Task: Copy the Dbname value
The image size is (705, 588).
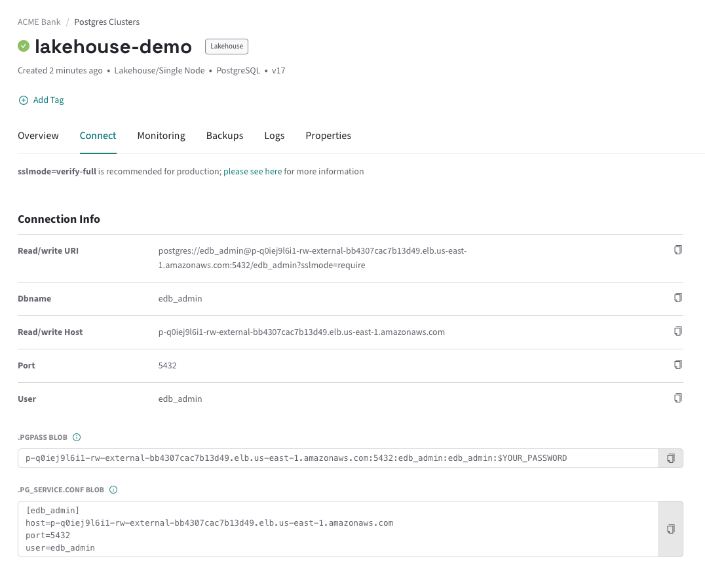Action: [678, 298]
